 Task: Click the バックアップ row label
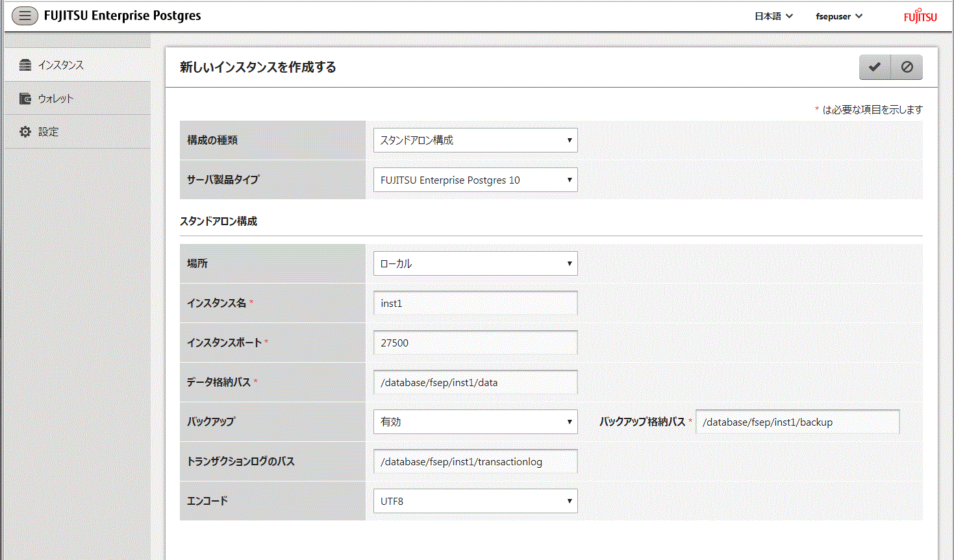coord(211,422)
